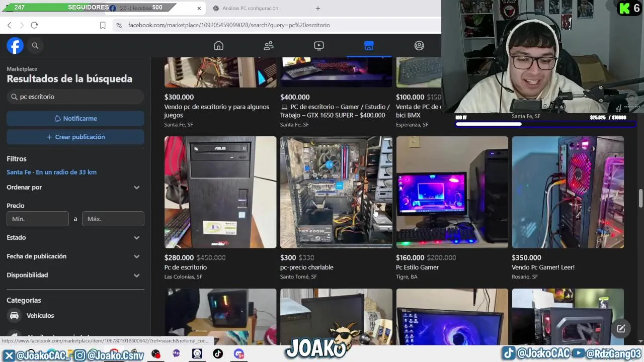
Task: Click the Pc Estilo Gamer title
Action: pos(418,267)
